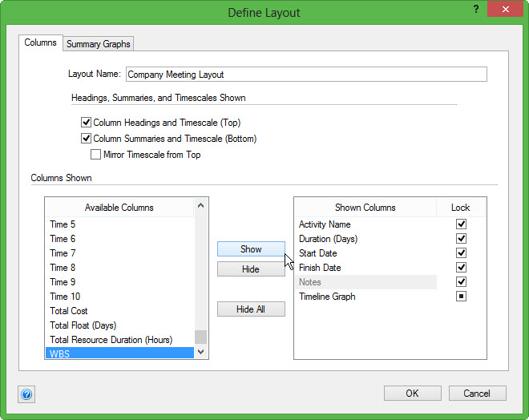This screenshot has height=420, width=529.
Task: Select the Columns tab
Action: point(40,42)
